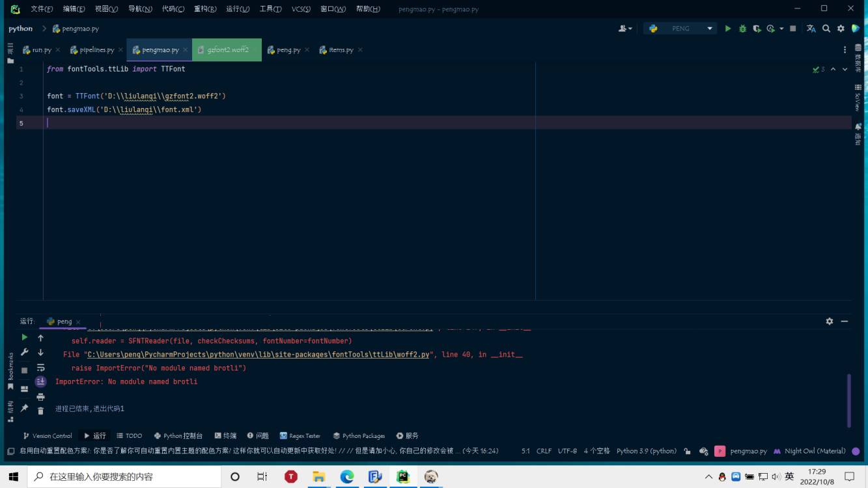Run the PENG configuration with green play button
This screenshot has height=488, width=868.
coord(728,29)
